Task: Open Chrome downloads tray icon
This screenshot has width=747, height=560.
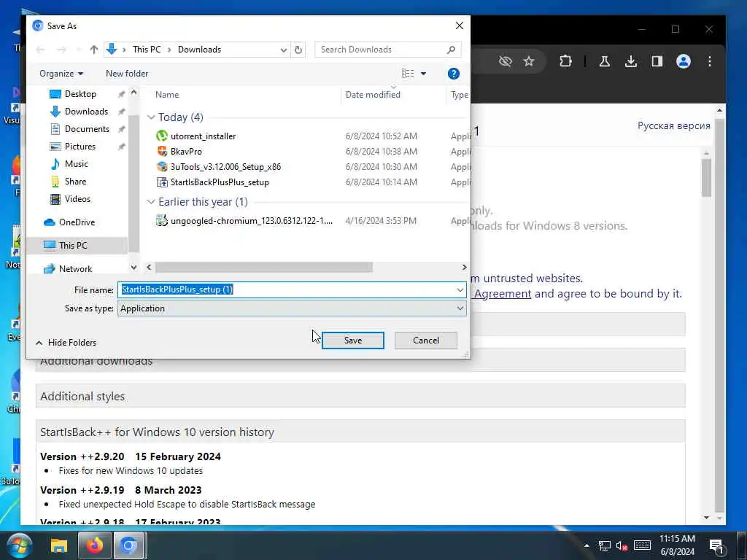Action: coord(631,61)
